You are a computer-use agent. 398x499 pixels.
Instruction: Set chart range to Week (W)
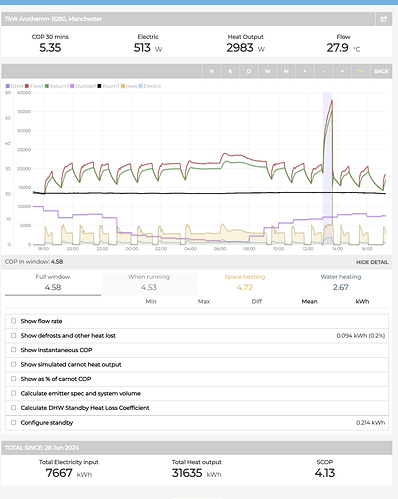point(267,71)
